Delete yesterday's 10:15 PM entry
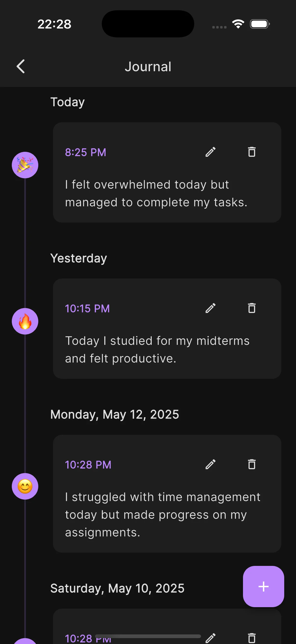This screenshot has width=296, height=644. (252, 308)
